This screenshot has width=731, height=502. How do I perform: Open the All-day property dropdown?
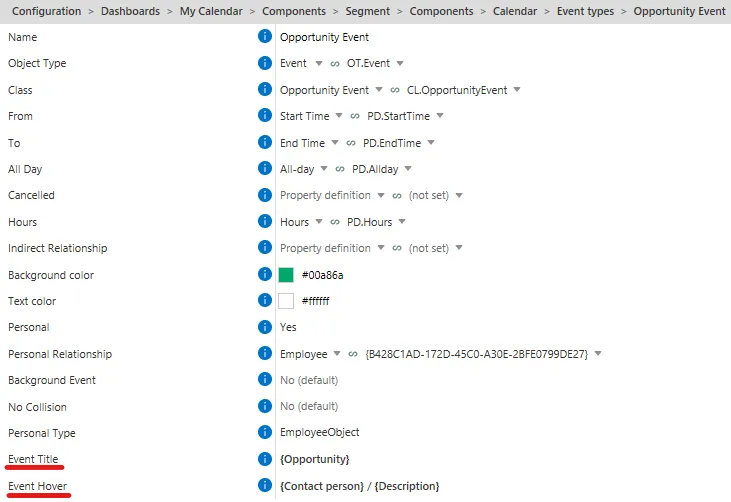[324, 169]
